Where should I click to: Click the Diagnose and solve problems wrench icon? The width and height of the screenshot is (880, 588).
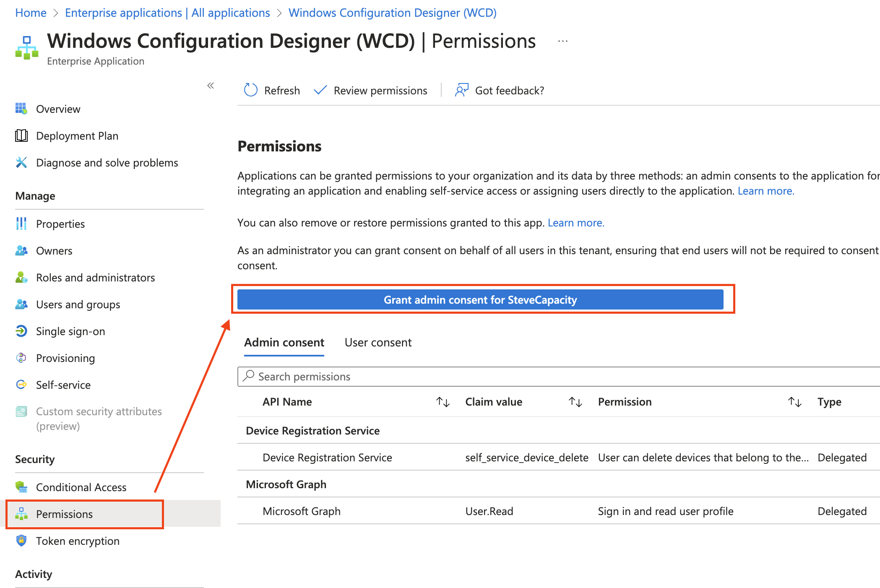point(21,162)
